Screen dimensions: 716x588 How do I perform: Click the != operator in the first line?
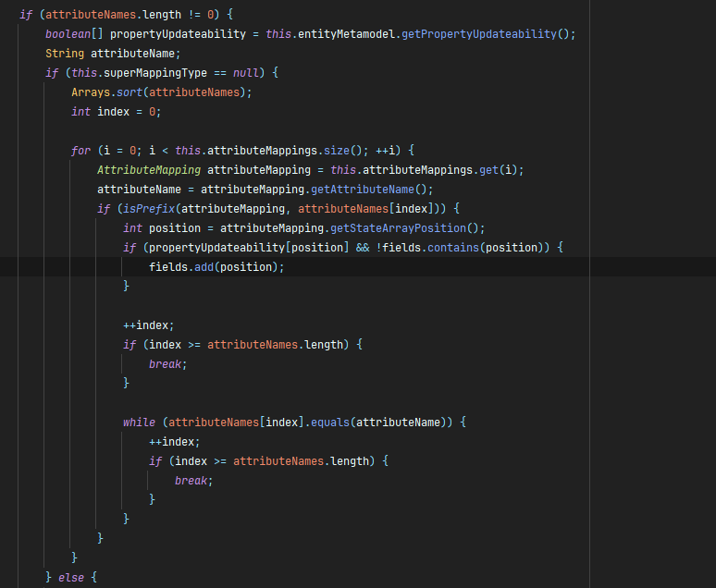(194, 15)
